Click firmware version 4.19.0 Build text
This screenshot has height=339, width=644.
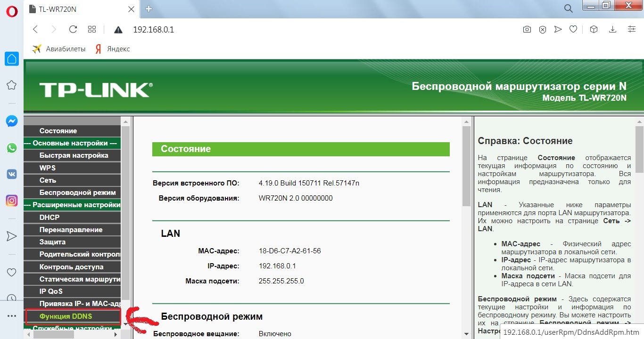(x=309, y=183)
